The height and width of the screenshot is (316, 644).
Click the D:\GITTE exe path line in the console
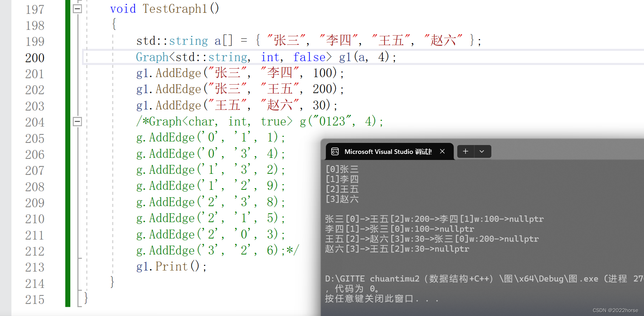[485, 279]
